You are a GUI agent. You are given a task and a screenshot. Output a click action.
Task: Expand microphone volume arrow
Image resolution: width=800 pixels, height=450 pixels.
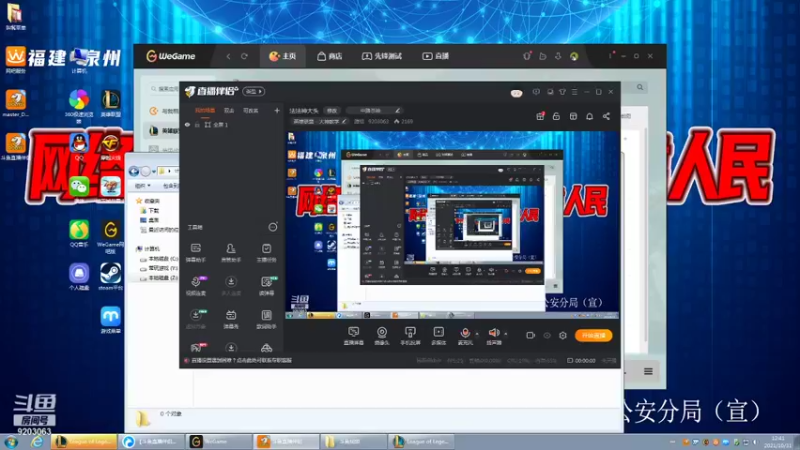[477, 334]
